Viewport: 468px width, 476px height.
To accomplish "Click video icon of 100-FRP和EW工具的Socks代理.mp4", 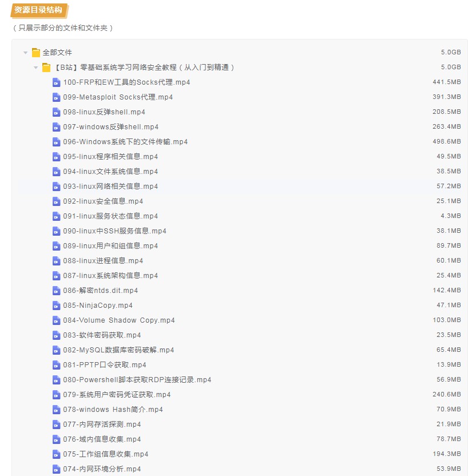I will coord(57,82).
